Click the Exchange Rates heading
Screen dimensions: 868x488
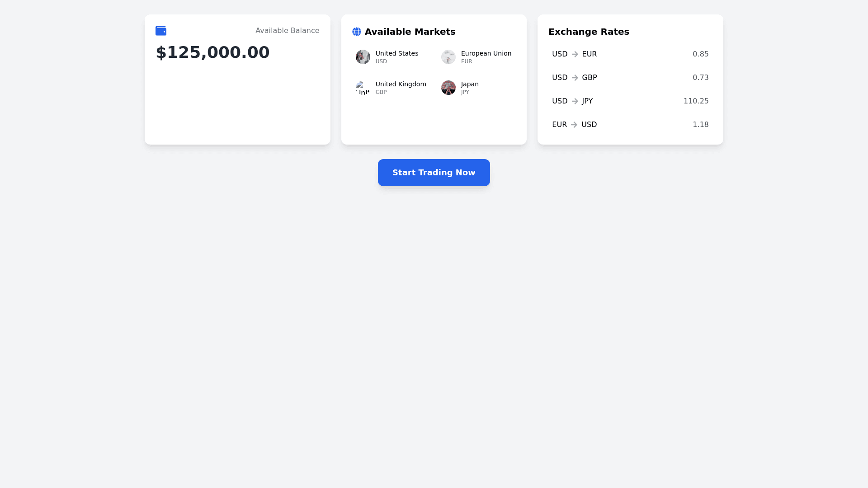coord(589,32)
